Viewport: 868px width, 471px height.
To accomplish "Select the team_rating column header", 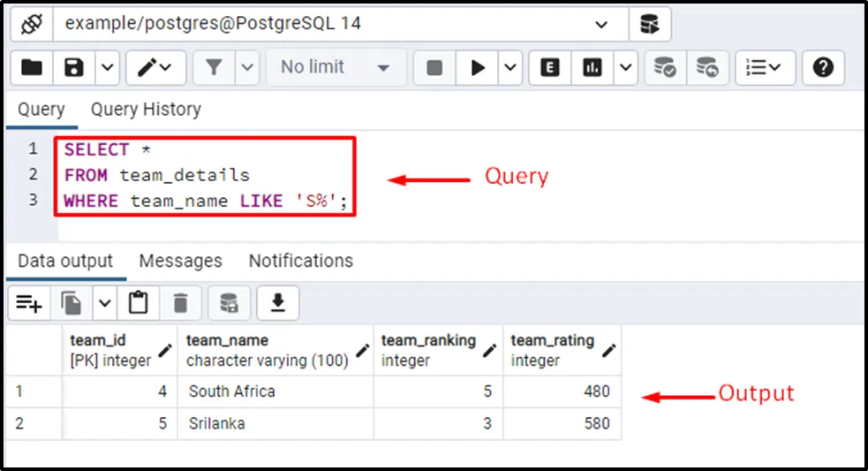I will pyautogui.click(x=562, y=350).
